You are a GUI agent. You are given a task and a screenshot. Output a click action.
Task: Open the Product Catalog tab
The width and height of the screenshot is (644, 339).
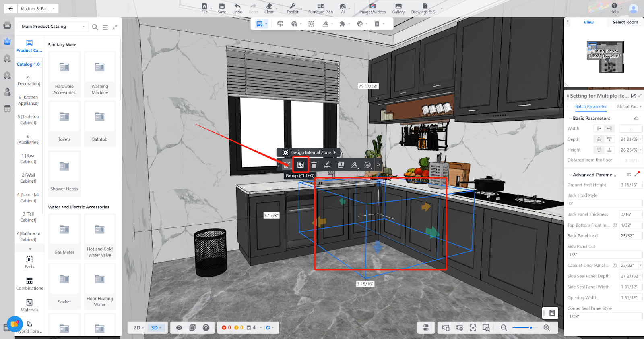point(29,46)
